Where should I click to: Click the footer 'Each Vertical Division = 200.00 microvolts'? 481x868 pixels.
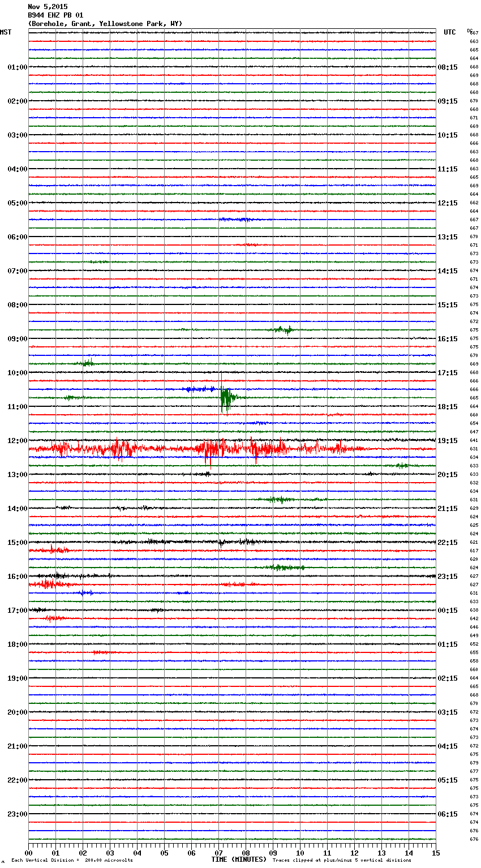click(x=72, y=861)
